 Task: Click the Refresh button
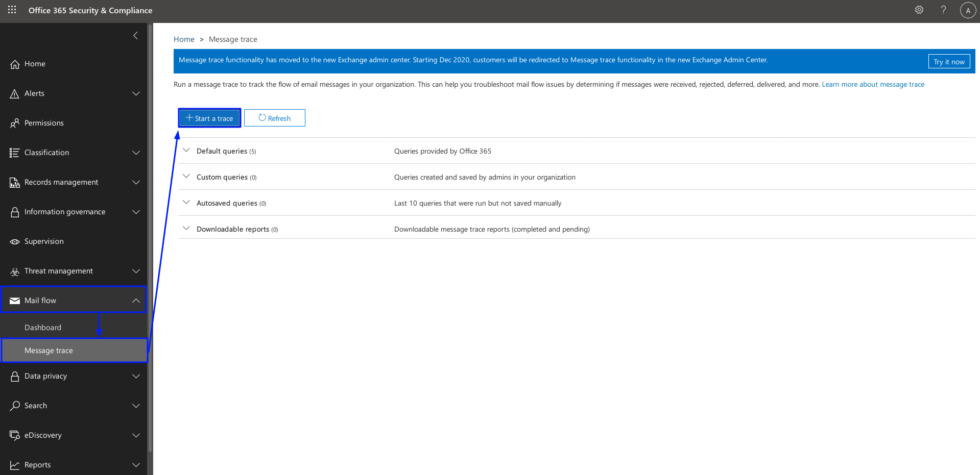click(275, 118)
